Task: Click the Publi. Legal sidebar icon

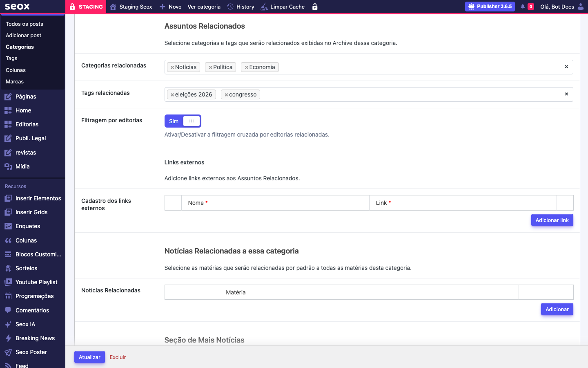Action: click(8, 138)
